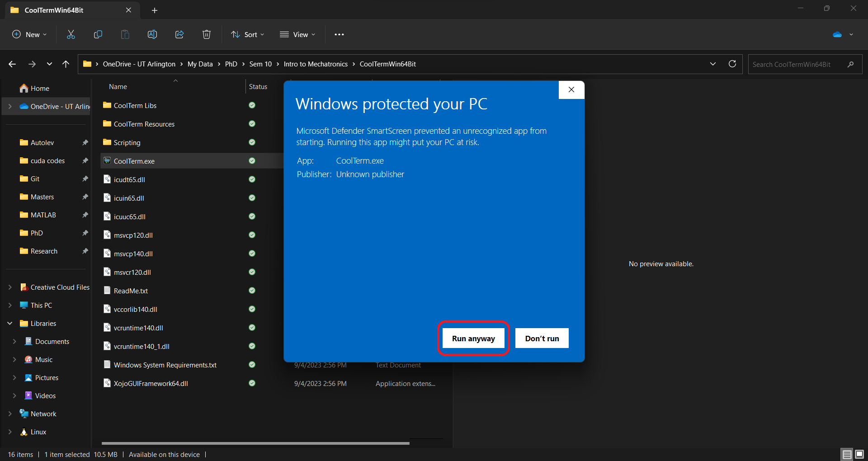Go up one folder level
868x461 pixels.
(x=66, y=64)
